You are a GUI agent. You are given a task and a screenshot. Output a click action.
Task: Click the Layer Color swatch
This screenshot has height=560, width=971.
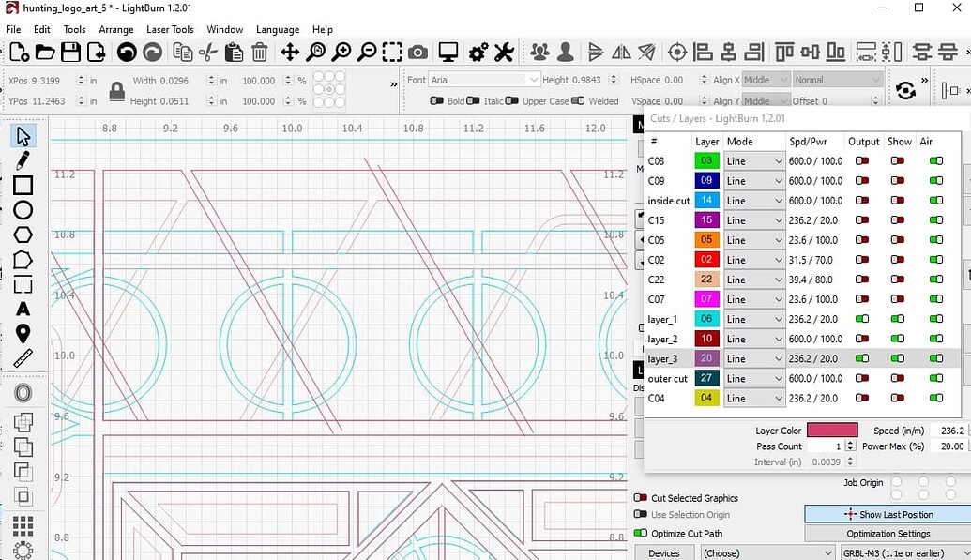pyautogui.click(x=831, y=431)
